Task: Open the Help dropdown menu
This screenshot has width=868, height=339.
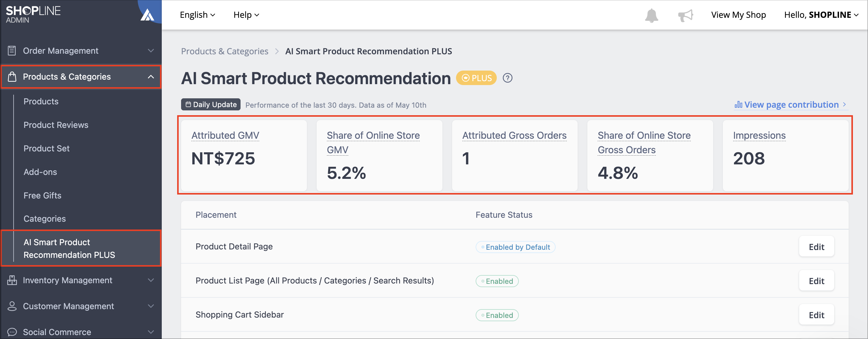Action: pos(246,15)
